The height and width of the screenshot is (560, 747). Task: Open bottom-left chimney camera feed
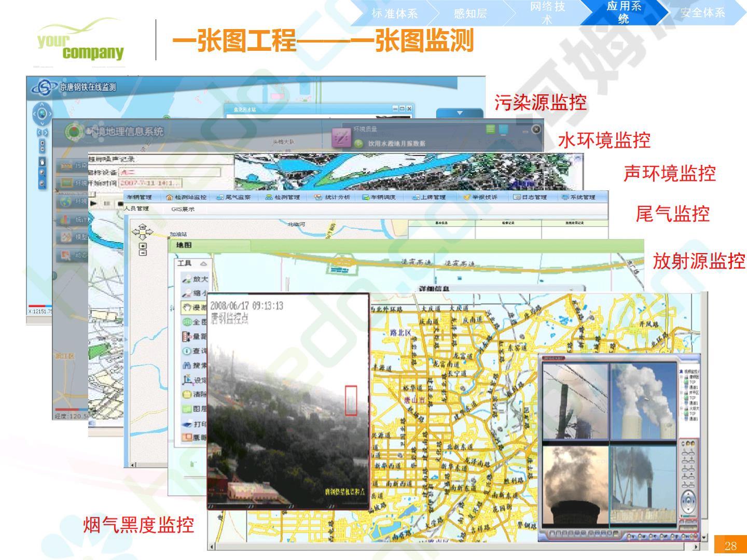575,484
